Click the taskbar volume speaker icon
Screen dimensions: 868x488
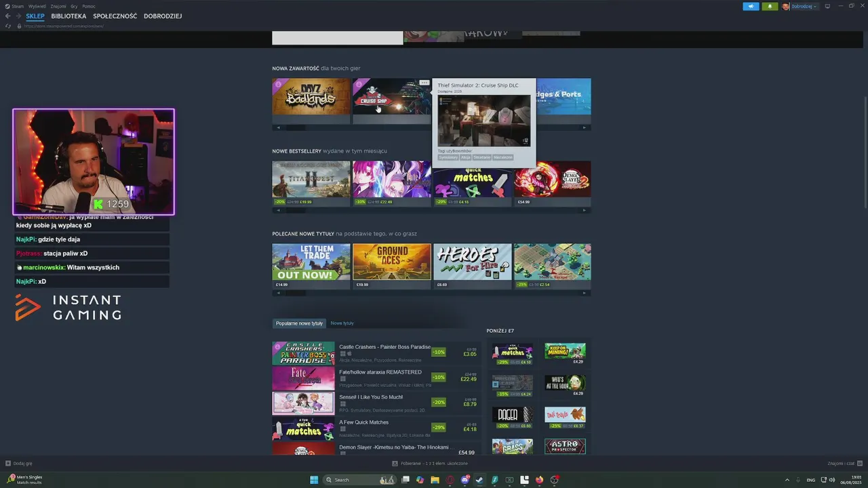(x=832, y=480)
